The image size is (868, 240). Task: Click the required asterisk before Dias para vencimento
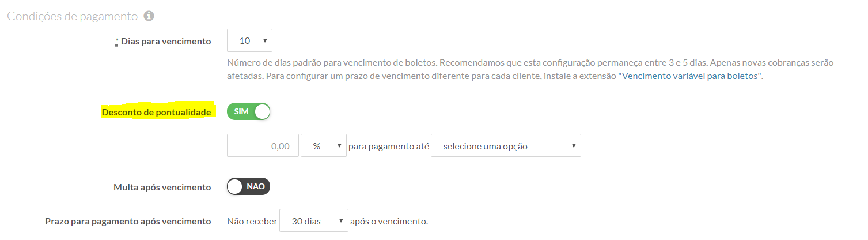pyautogui.click(x=117, y=41)
